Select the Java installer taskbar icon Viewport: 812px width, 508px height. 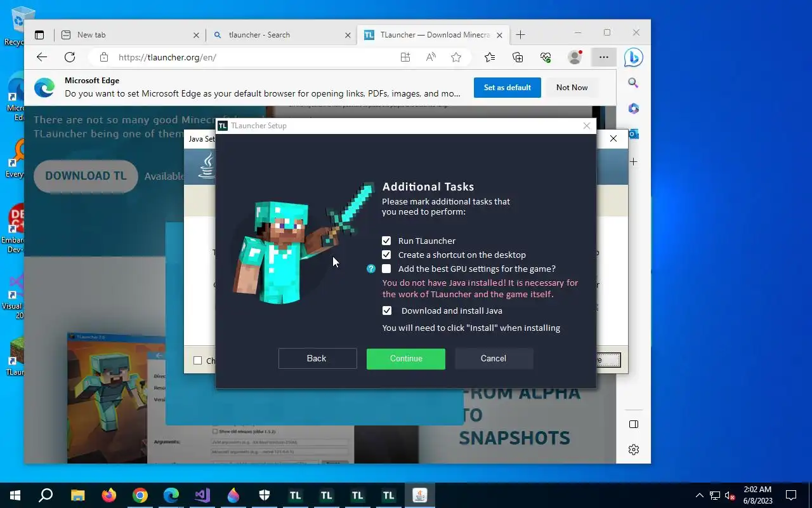point(419,495)
